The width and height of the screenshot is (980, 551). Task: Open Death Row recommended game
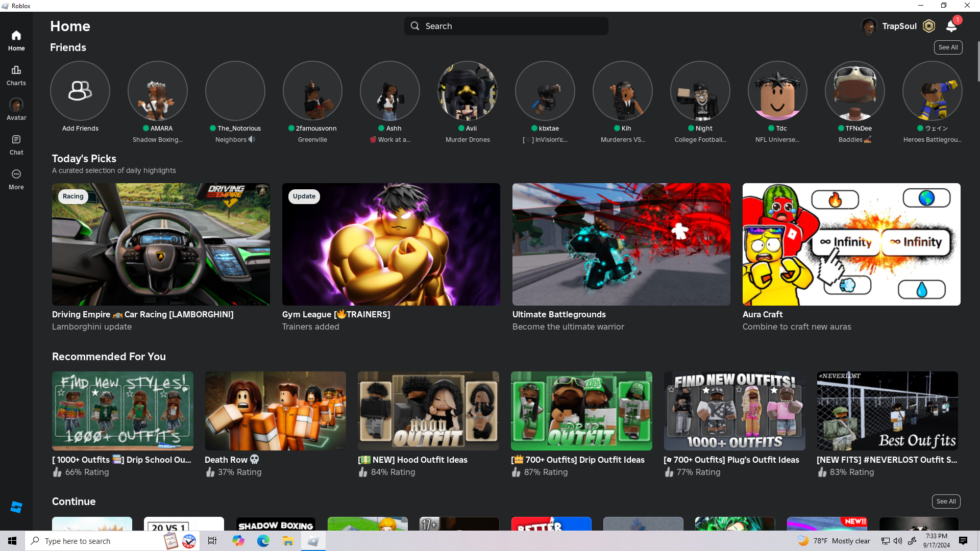(275, 411)
